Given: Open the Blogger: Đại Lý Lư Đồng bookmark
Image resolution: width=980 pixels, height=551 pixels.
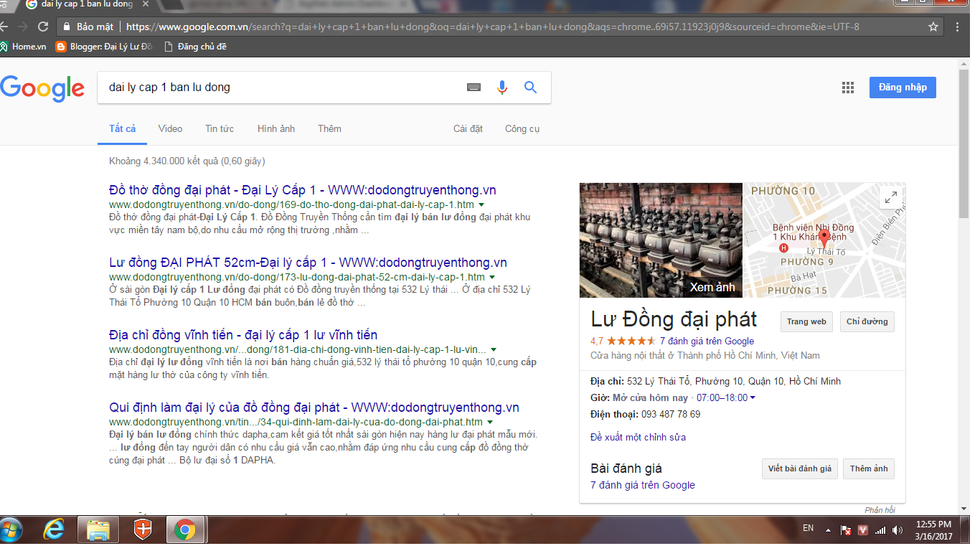Looking at the screenshot, I should [x=104, y=47].
